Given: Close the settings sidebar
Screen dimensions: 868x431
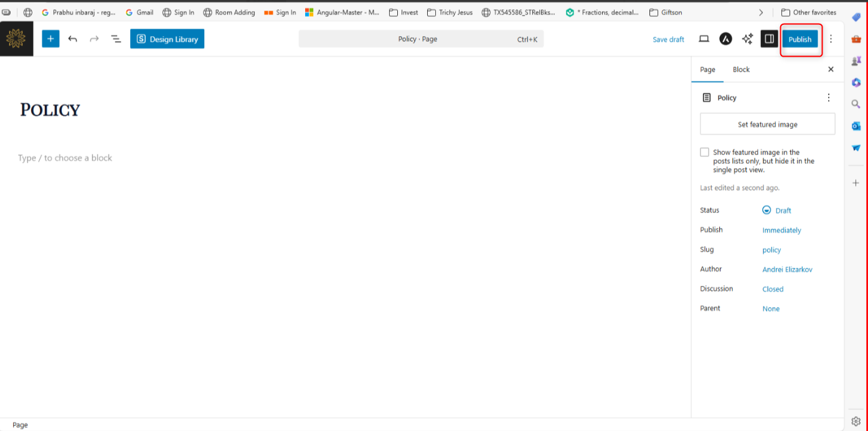Looking at the screenshot, I should click(831, 69).
